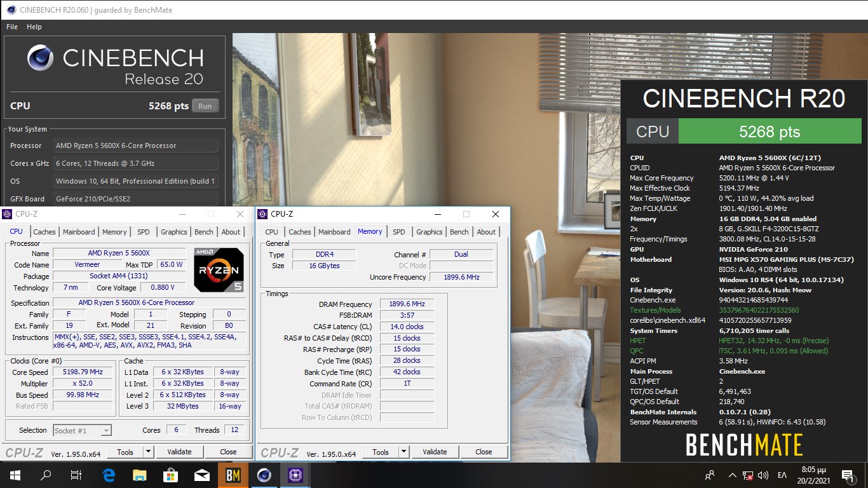
Task: Select CPU tab in Memory CPU-Z window
Action: [271, 232]
